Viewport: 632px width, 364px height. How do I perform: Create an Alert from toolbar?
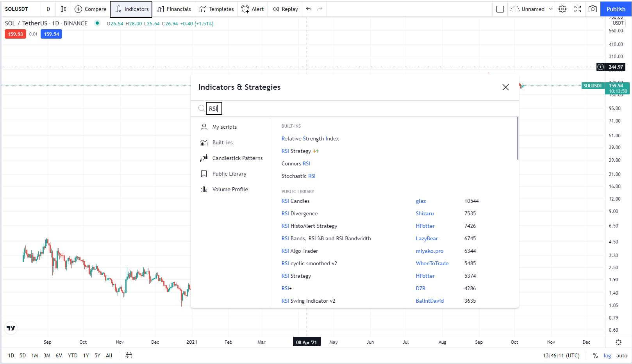point(252,9)
